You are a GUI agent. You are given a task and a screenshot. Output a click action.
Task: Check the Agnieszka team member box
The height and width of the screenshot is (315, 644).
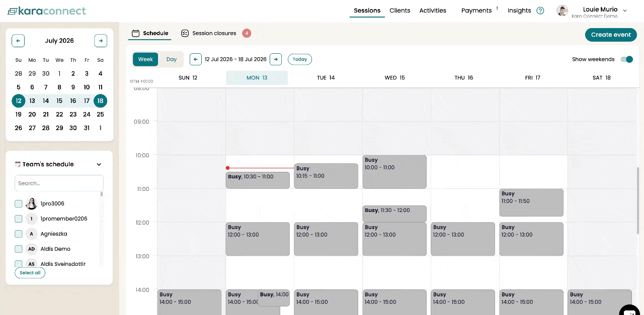pos(19,234)
